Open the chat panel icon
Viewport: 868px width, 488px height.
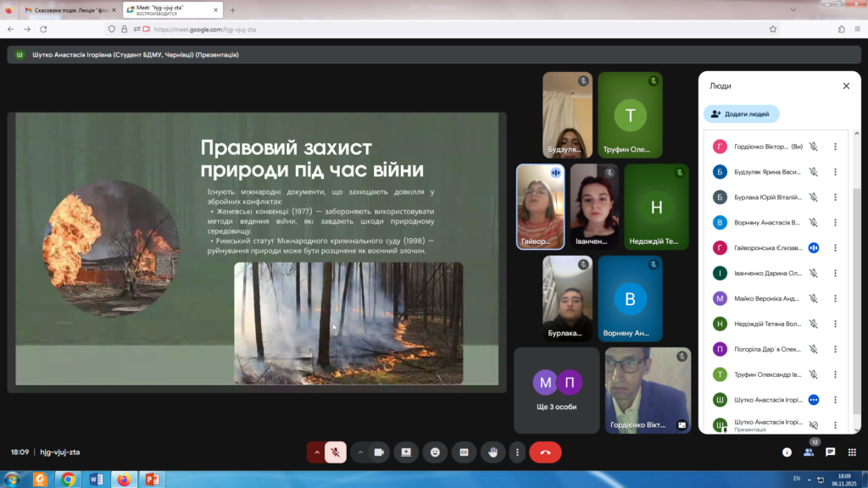coord(830,452)
